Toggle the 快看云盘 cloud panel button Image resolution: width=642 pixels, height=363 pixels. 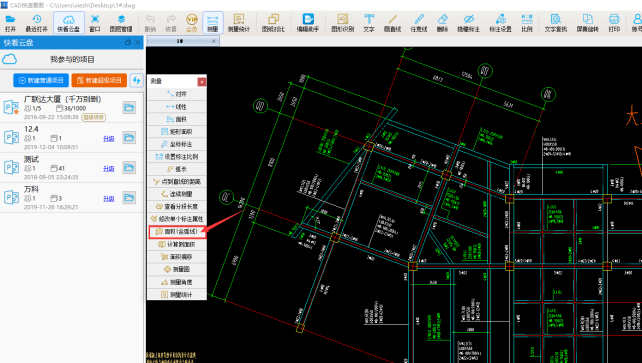point(68,23)
